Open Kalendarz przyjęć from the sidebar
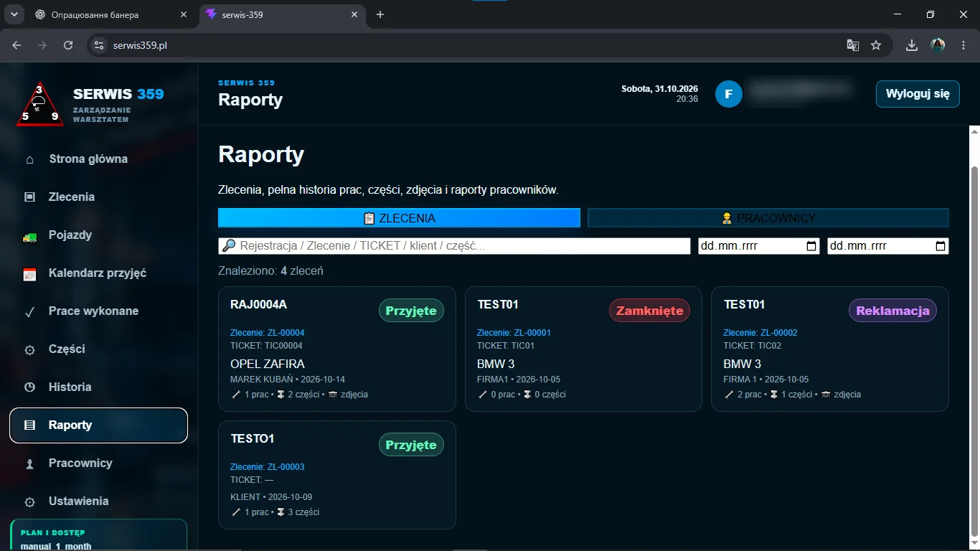Image resolution: width=980 pixels, height=551 pixels. click(x=98, y=273)
